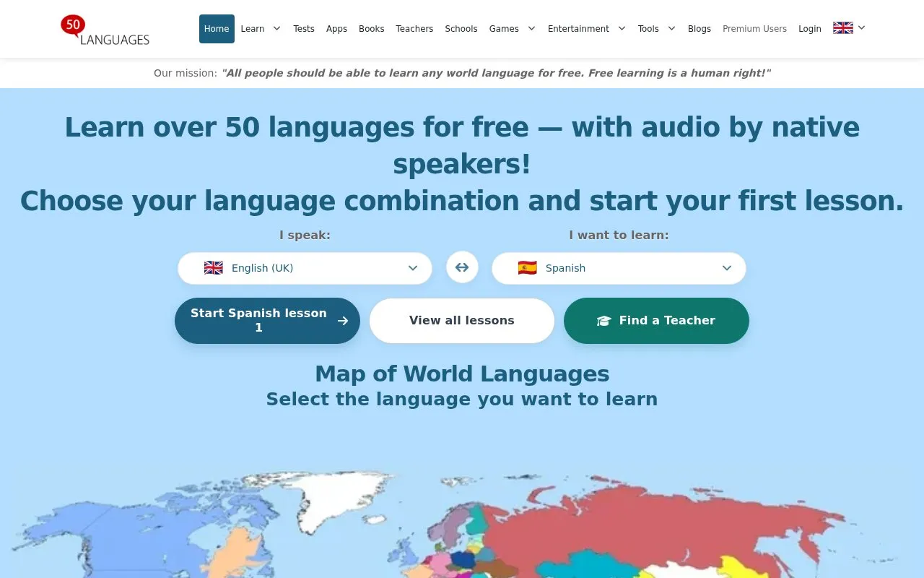Open the Tests page
Image resolution: width=924 pixels, height=578 pixels.
click(x=304, y=29)
